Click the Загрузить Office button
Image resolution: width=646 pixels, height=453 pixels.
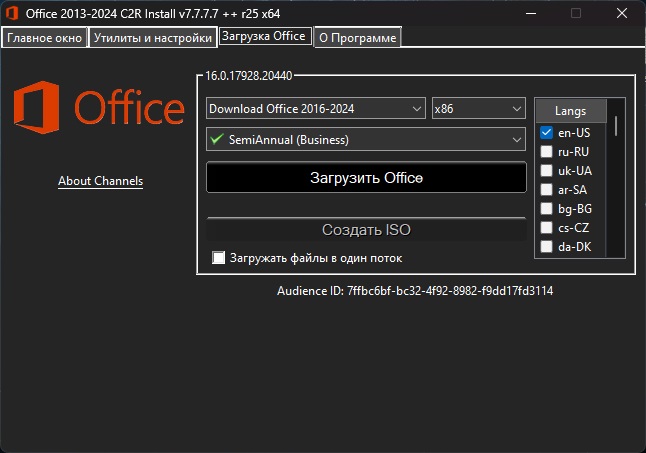[x=366, y=177]
